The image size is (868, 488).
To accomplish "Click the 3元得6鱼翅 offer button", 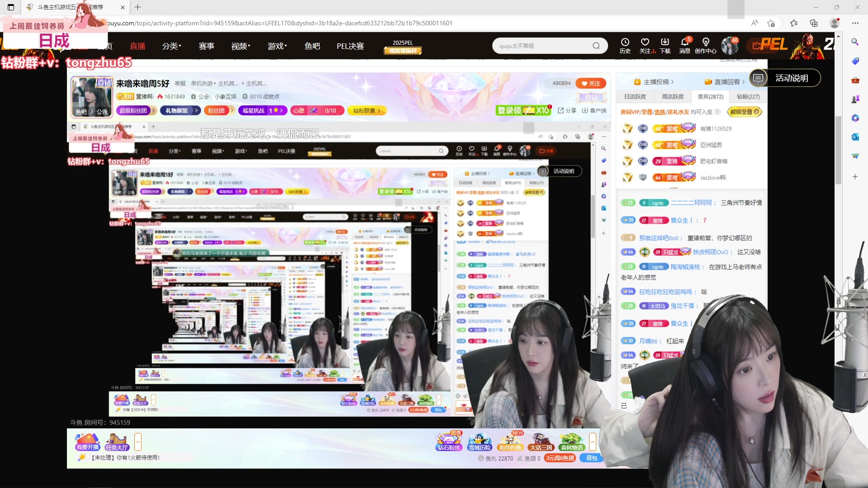I will pyautogui.click(x=560, y=458).
